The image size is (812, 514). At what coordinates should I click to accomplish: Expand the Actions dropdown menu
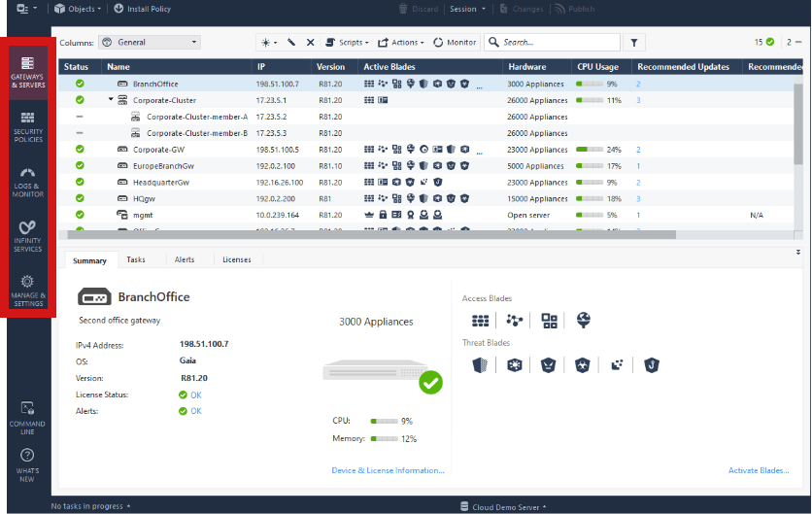pos(401,43)
